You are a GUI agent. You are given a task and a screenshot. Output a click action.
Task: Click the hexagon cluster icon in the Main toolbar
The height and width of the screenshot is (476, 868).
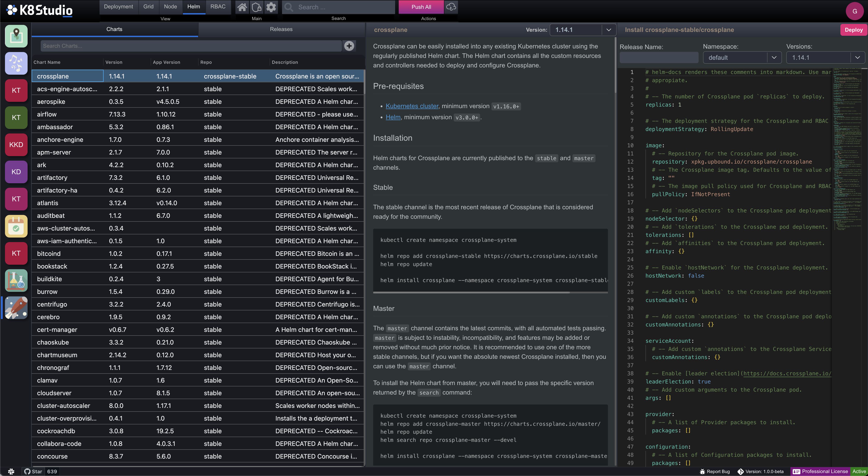[257, 7]
